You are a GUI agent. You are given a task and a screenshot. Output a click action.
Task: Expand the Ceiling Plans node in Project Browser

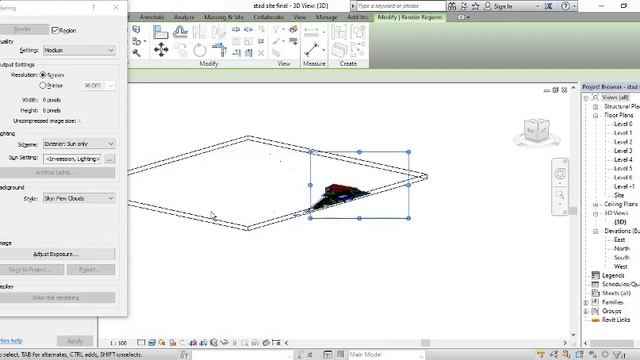click(x=596, y=204)
